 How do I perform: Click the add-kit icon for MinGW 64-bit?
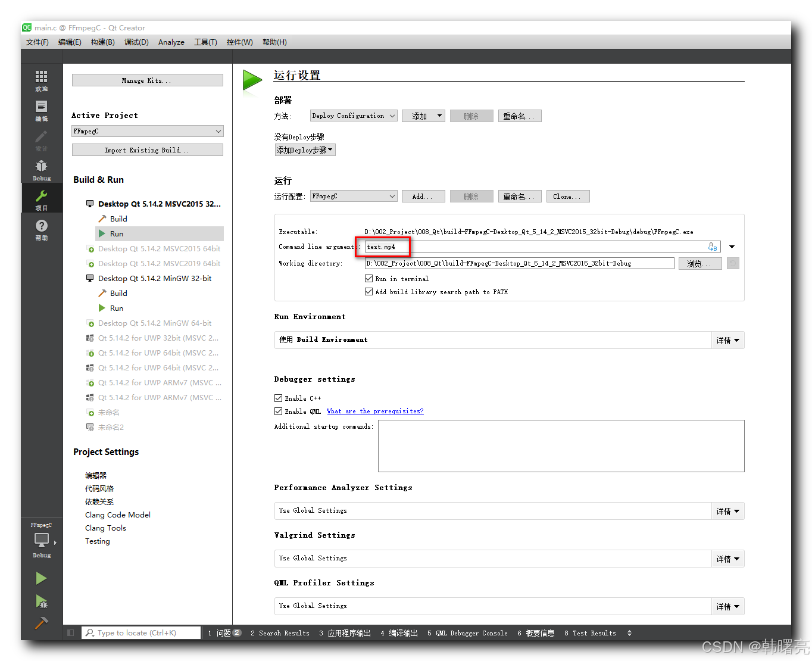pyautogui.click(x=90, y=323)
